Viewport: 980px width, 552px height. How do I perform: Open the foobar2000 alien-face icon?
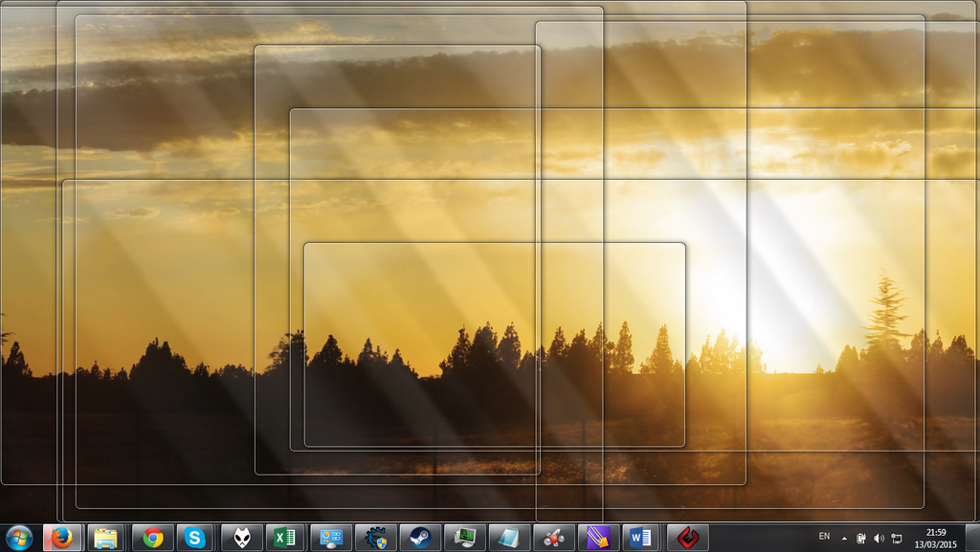(x=242, y=538)
